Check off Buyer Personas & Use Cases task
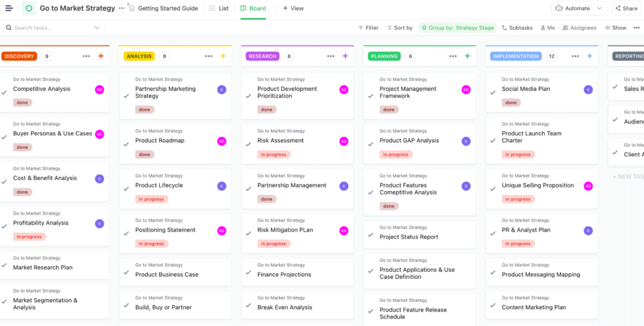This screenshot has width=644, height=326. pyautogui.click(x=4, y=137)
